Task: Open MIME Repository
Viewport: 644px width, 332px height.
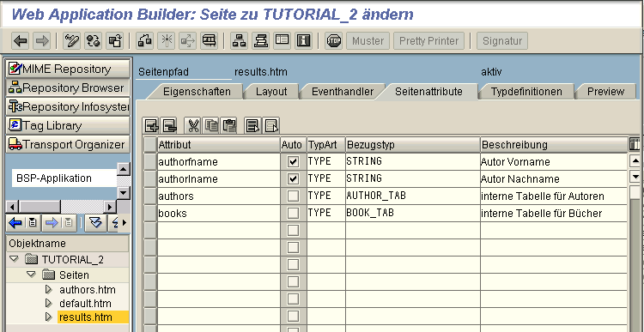Action: pos(68,69)
